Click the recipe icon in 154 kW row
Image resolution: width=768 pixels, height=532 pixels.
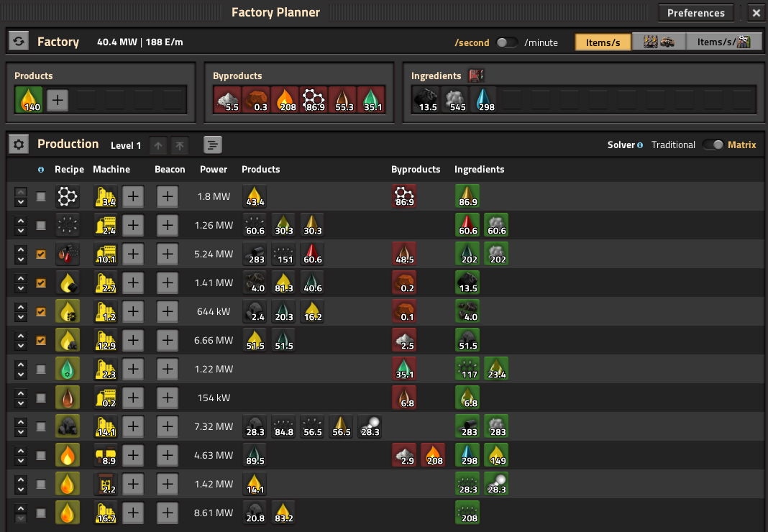coord(68,398)
